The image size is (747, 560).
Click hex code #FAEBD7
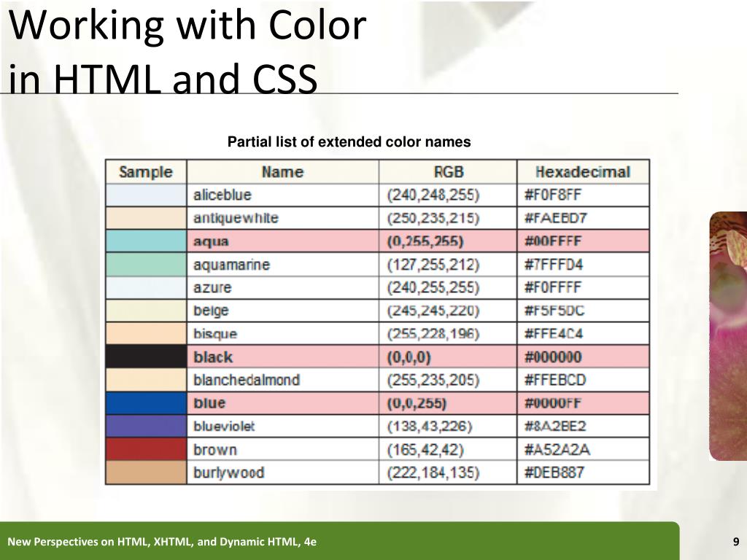click(556, 218)
